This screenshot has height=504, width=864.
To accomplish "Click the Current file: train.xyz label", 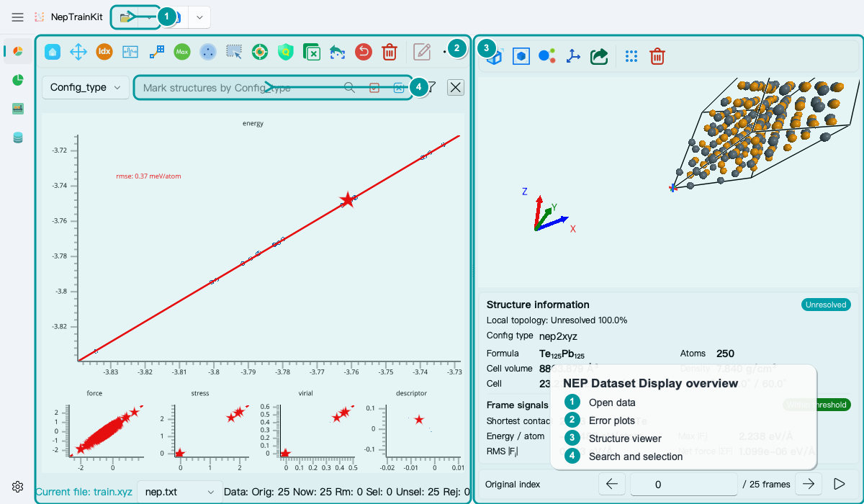I will coord(84,492).
